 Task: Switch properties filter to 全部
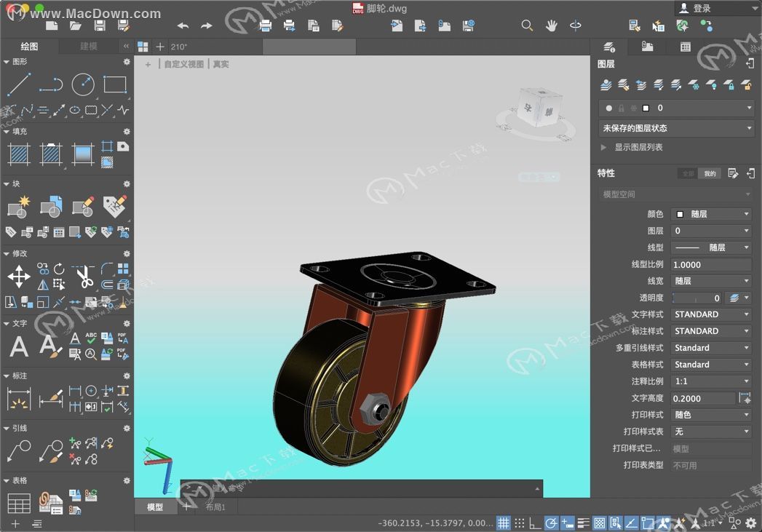[x=688, y=173]
